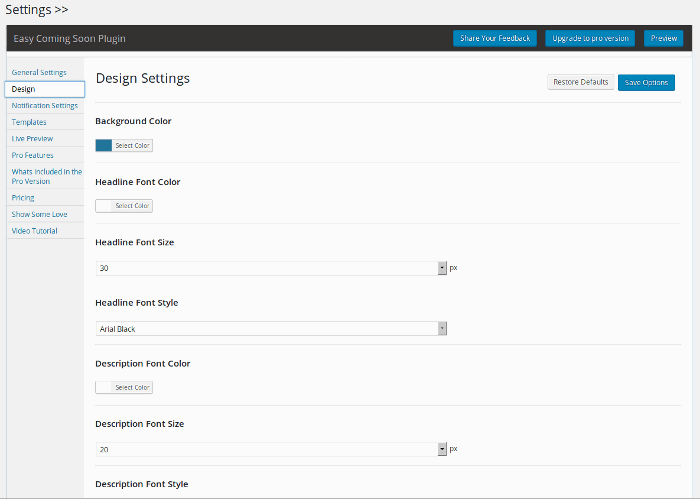Click Upgrade to pro version button

(590, 38)
